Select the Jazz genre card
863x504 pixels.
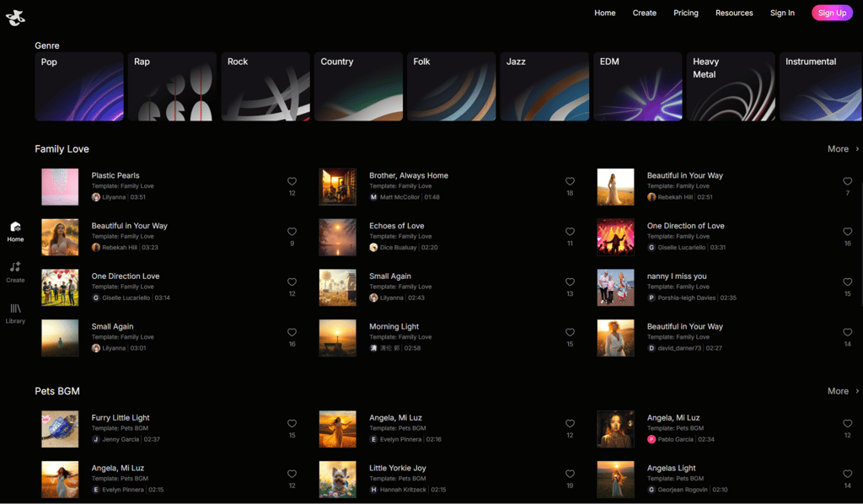(x=544, y=86)
